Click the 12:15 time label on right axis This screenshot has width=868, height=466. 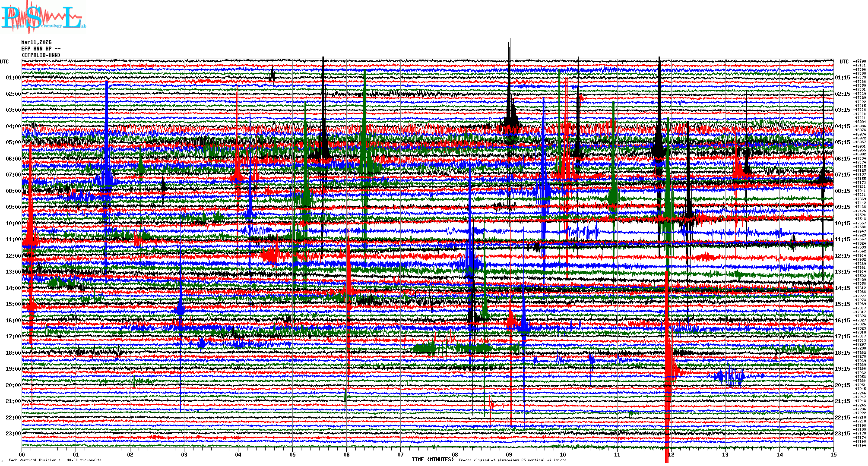pos(842,256)
